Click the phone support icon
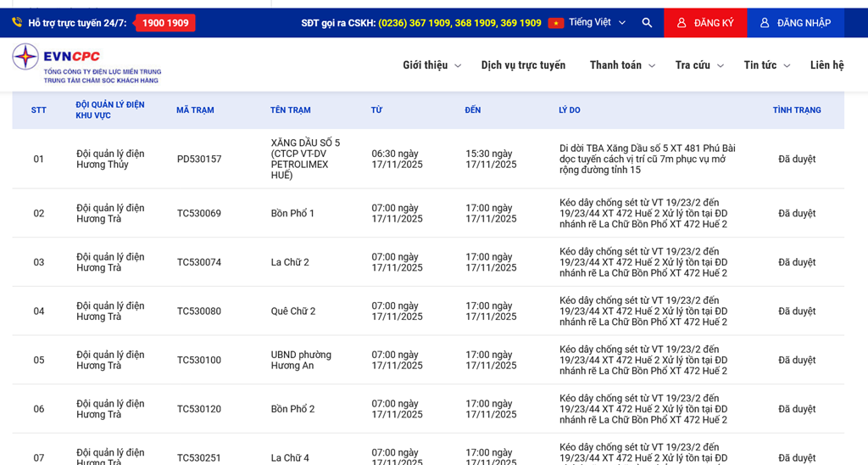The height and width of the screenshot is (465, 868). click(17, 23)
